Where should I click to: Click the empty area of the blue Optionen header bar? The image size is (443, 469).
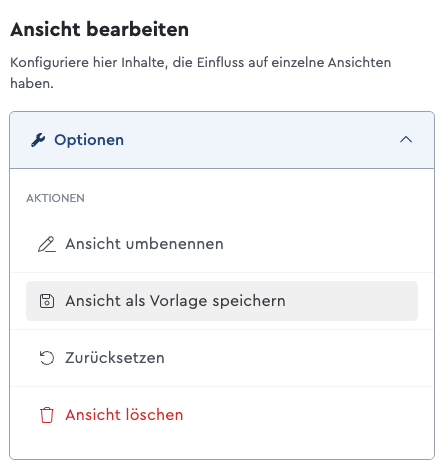[x=260, y=140]
